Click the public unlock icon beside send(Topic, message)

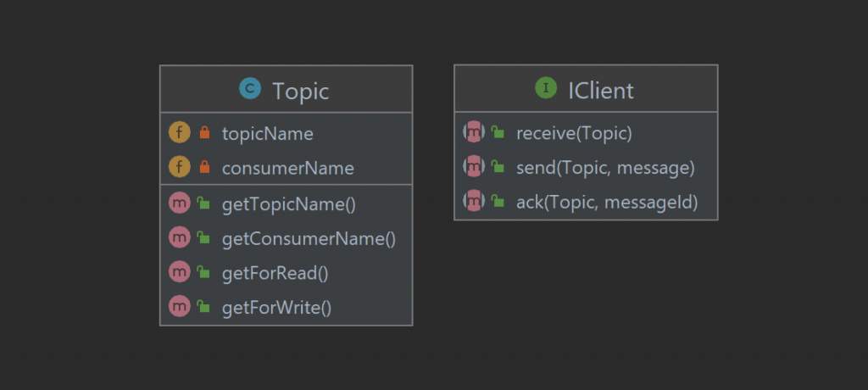[498, 167]
